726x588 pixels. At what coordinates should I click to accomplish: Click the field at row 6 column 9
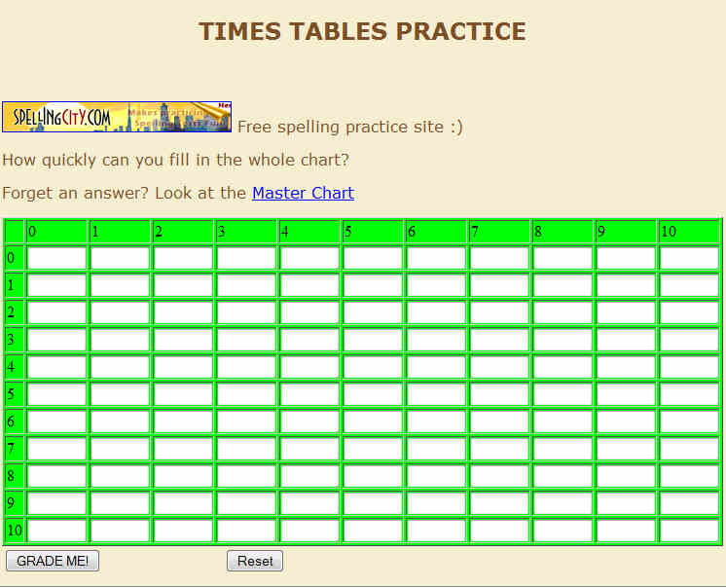point(626,422)
